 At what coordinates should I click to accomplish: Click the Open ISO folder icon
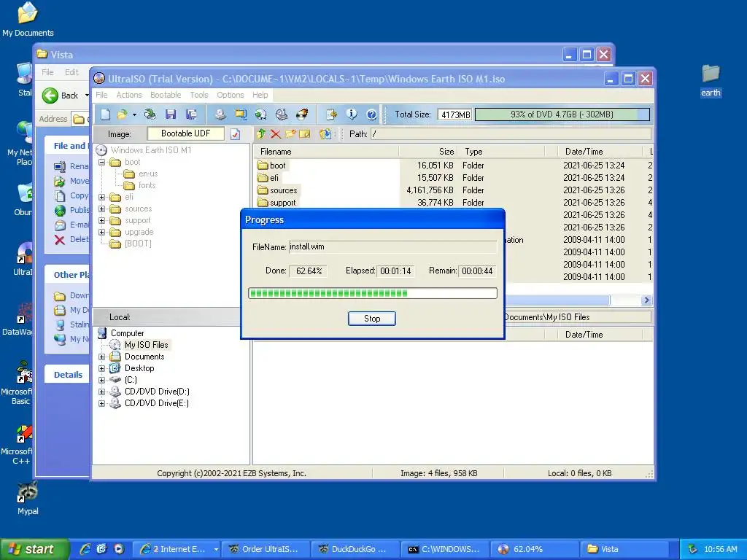coord(122,114)
